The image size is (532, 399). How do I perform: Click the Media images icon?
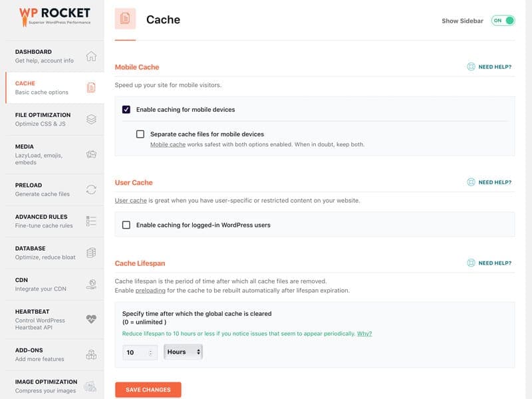click(x=91, y=154)
